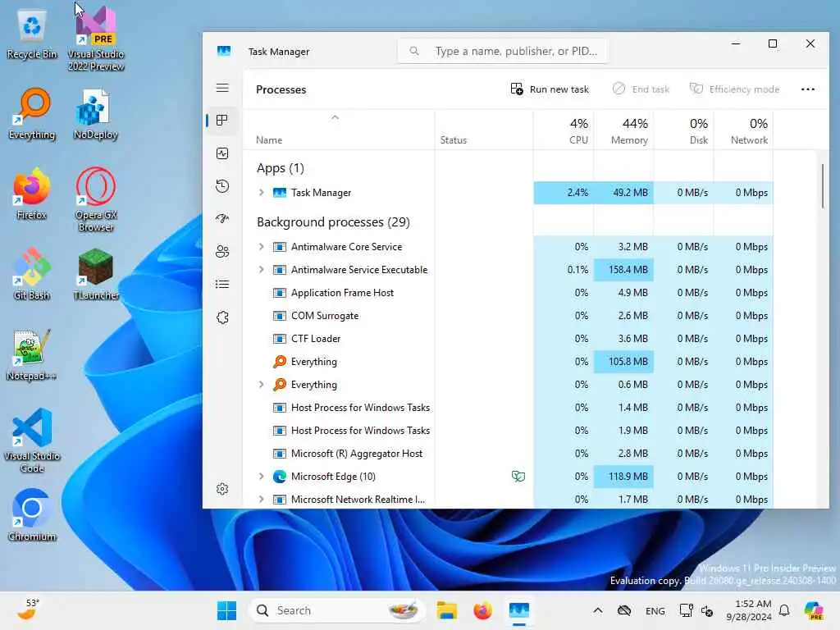Sort processes by Network column
This screenshot has width=840, height=630.
(743, 130)
